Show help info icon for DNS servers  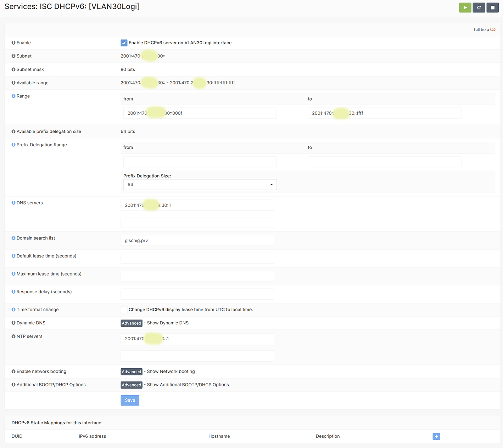click(13, 203)
